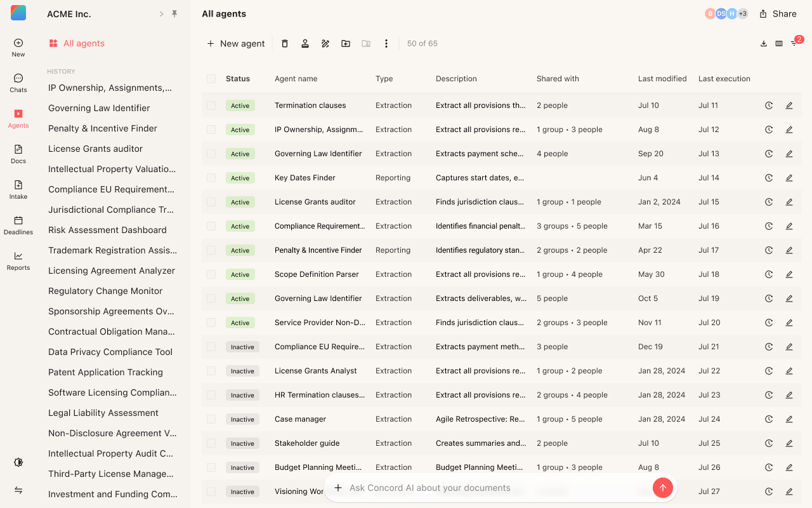Click the New agent button
This screenshot has height=508, width=812.
point(236,44)
